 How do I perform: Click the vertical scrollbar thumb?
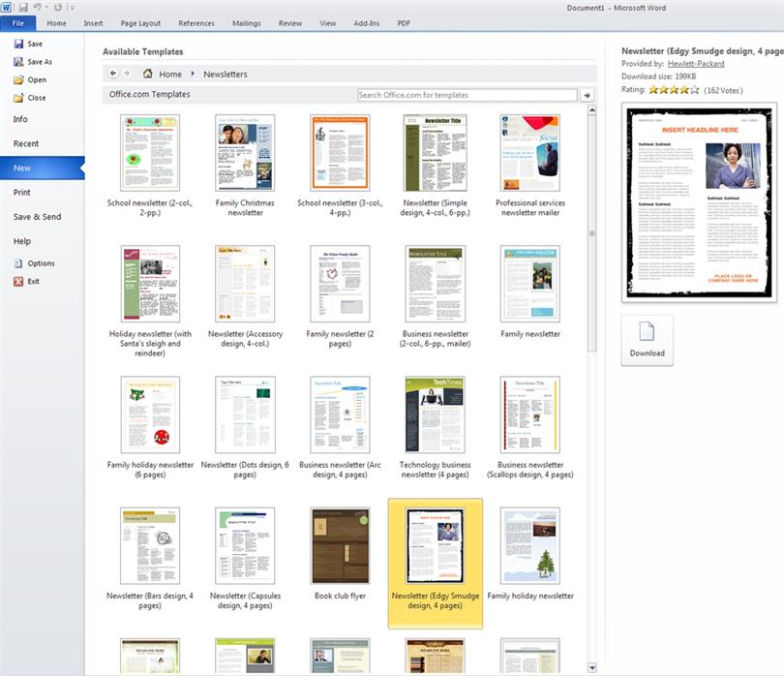point(592,233)
